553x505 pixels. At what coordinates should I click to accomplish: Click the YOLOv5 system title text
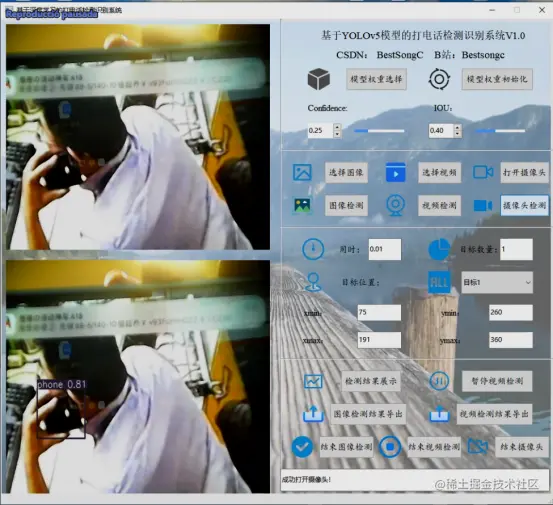tap(423, 35)
